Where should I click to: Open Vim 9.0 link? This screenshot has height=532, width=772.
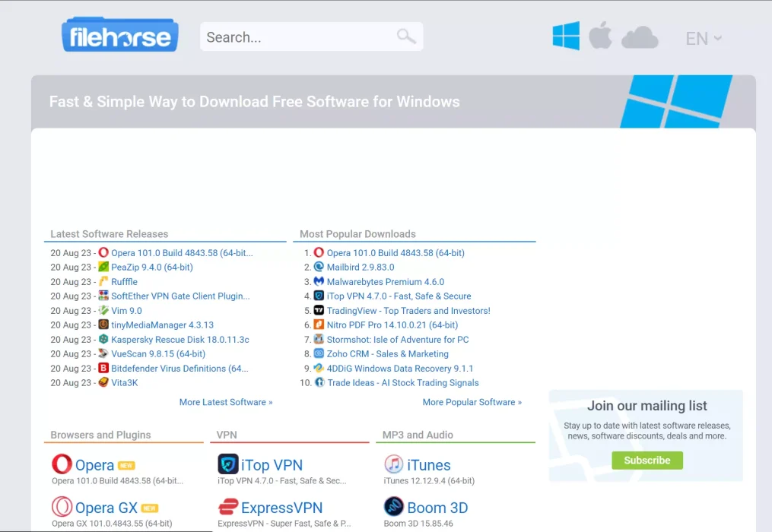[126, 311]
